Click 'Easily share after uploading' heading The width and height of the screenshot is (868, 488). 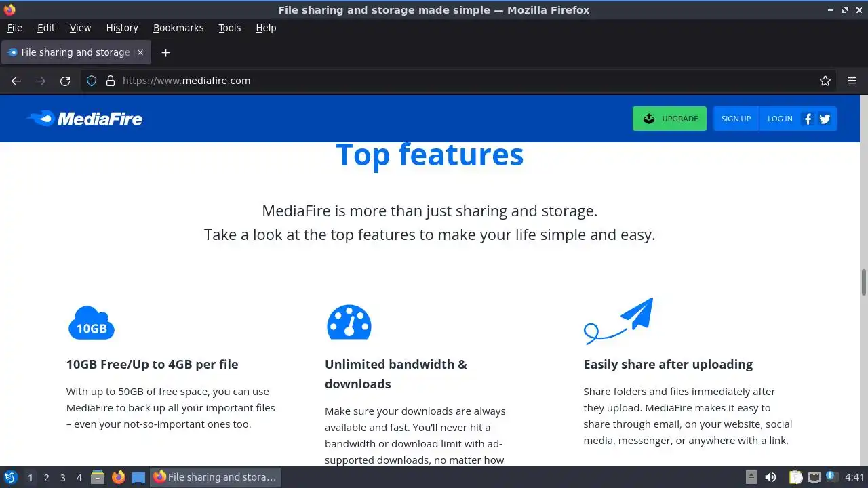668,364
